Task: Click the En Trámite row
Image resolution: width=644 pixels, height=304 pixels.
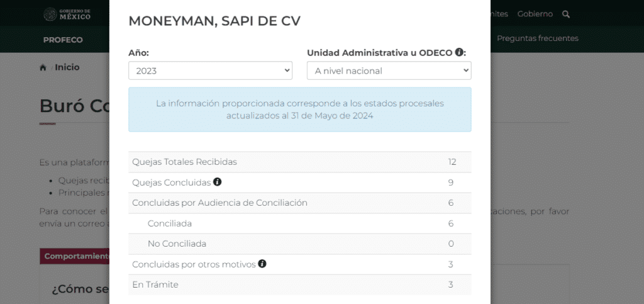Action: 299,284
